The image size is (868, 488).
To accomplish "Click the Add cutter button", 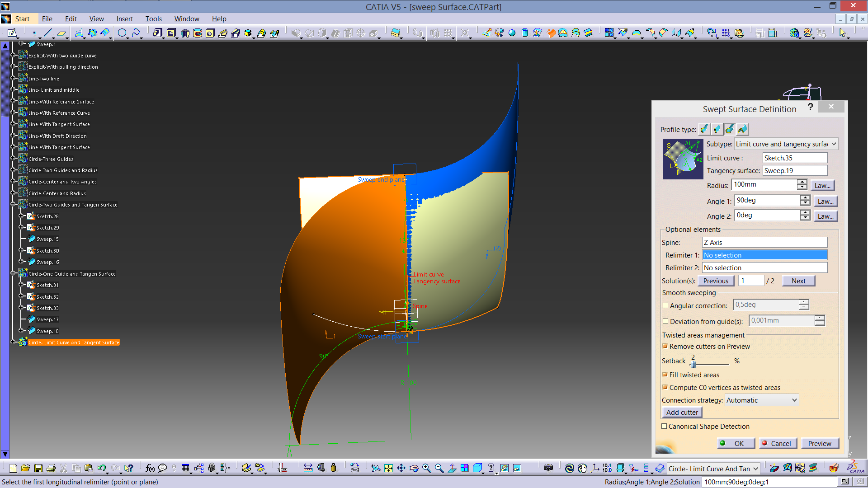I will [682, 412].
